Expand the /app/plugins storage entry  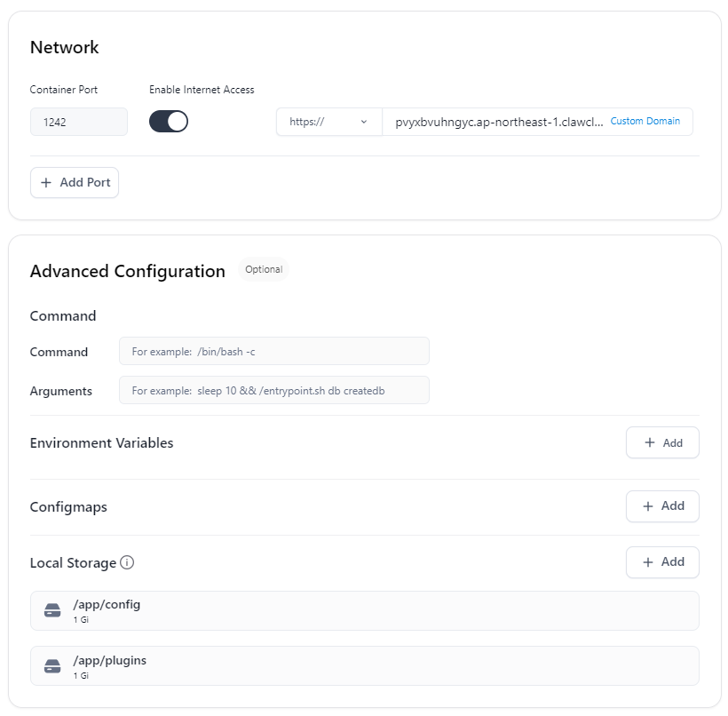pos(364,665)
